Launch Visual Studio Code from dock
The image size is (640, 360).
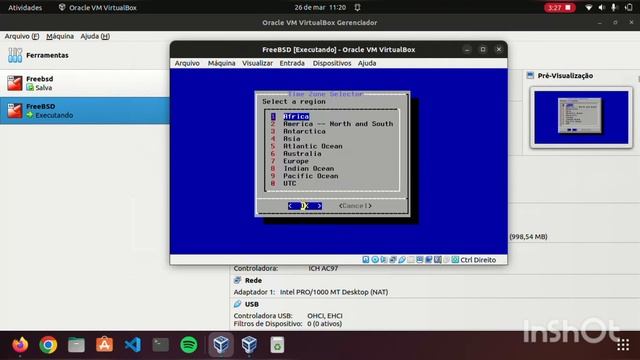pos(133,345)
